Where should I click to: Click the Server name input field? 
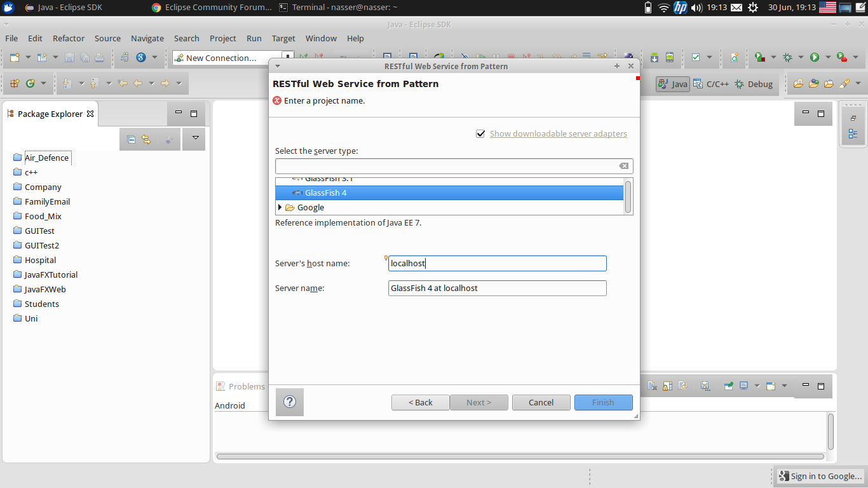click(x=498, y=288)
